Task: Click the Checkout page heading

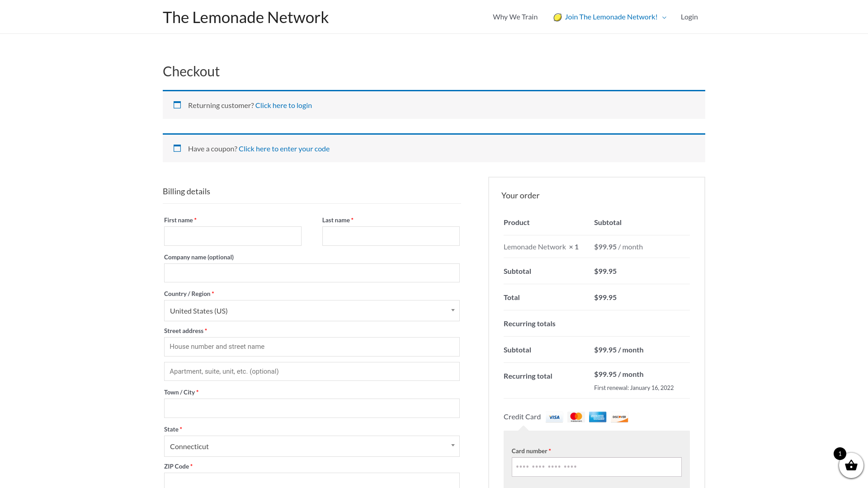Action: [x=191, y=71]
